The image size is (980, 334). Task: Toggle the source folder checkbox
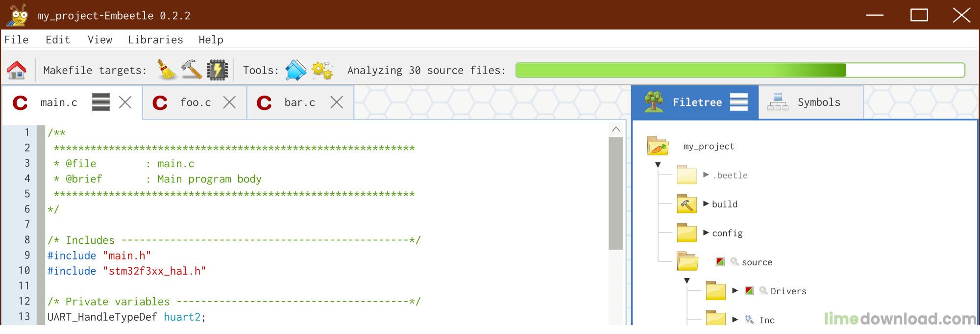(x=720, y=261)
